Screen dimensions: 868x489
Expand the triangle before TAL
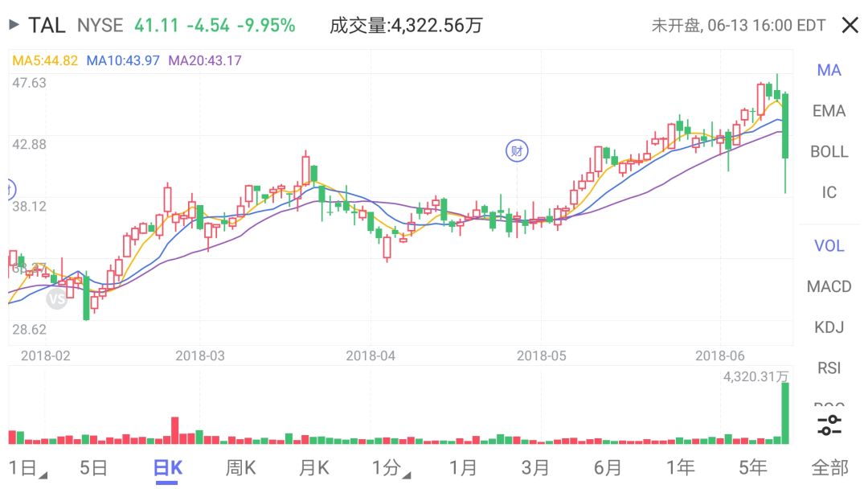(14, 24)
